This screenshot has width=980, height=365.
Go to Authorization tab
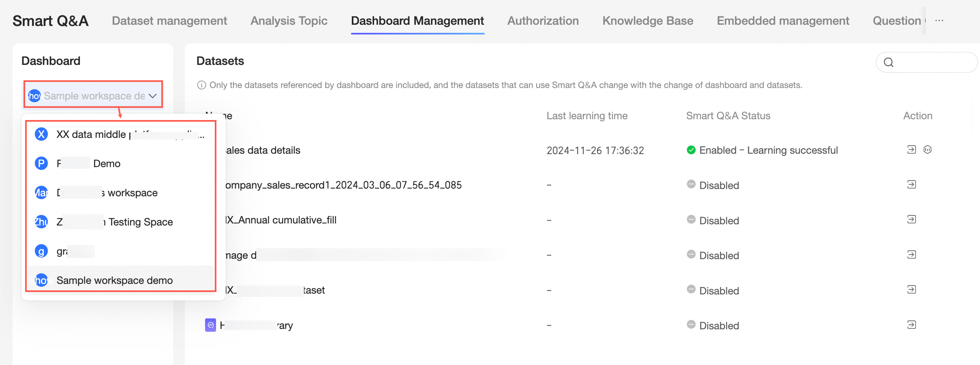pos(543,21)
